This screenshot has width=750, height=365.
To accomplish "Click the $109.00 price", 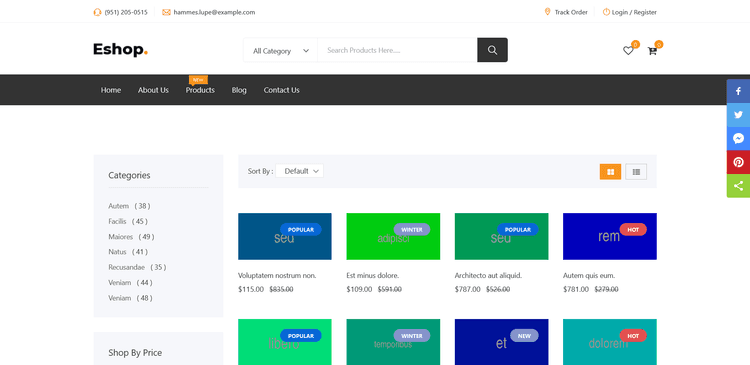I will pos(359,289).
